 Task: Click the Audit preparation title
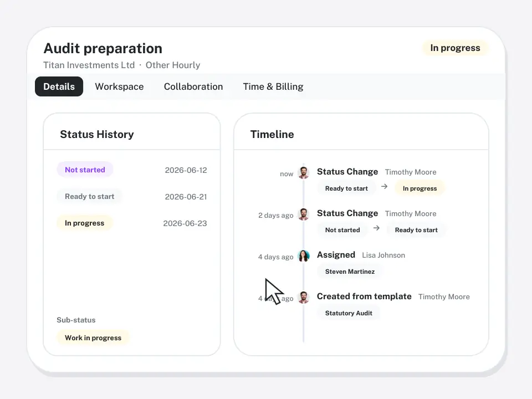point(103,48)
